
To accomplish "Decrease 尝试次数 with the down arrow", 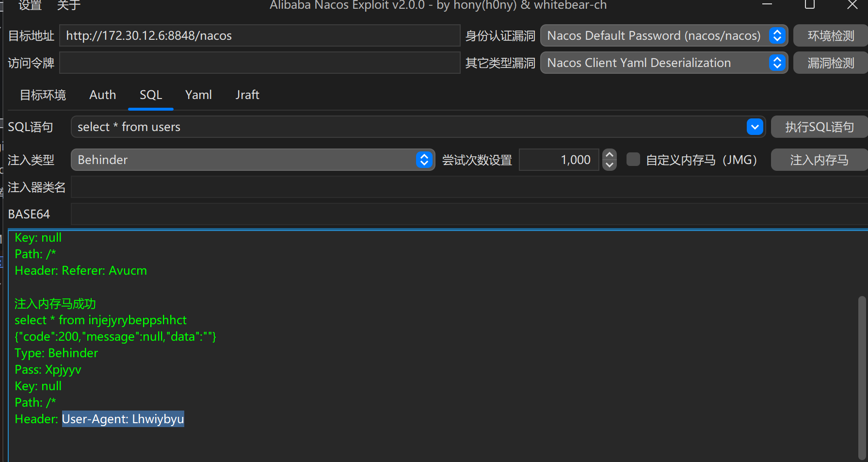I will coord(610,165).
